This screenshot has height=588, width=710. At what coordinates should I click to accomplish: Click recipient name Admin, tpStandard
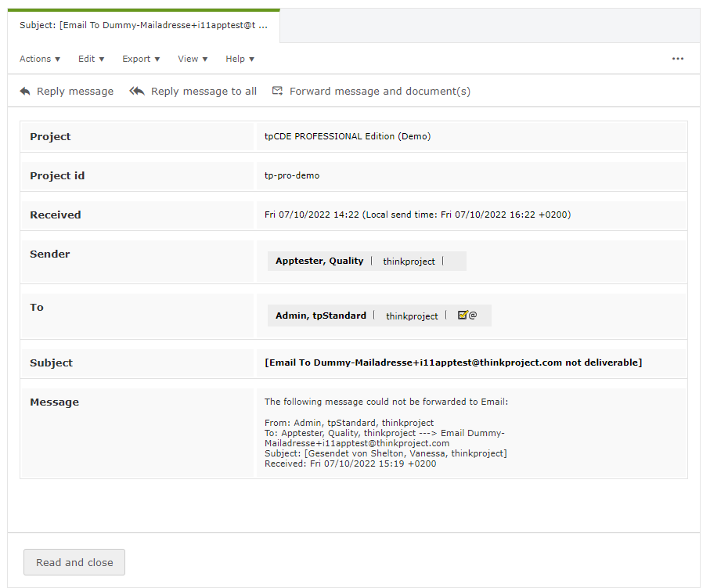tap(321, 316)
